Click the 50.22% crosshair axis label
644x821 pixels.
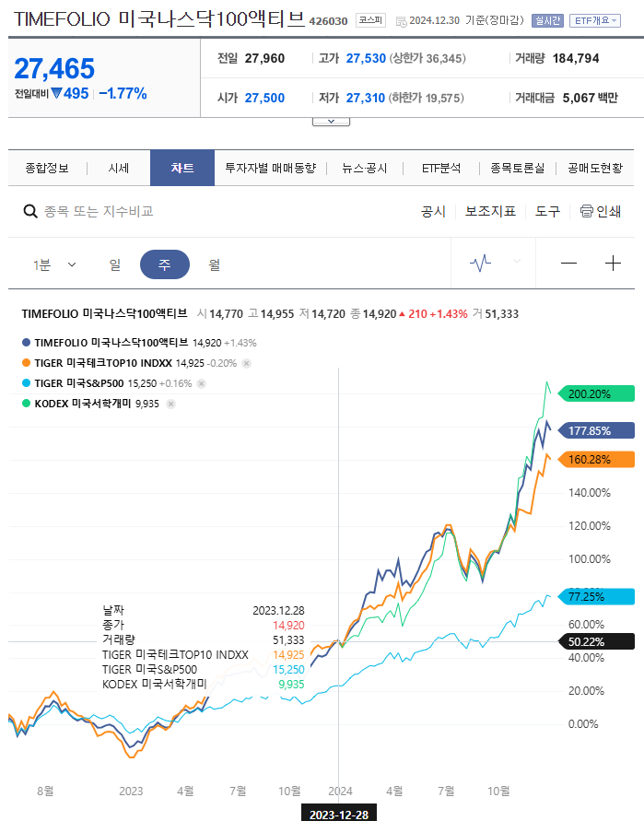[x=596, y=642]
